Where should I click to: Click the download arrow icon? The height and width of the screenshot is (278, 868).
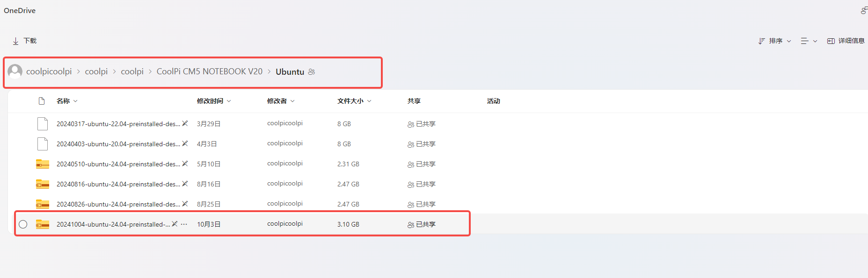pos(15,41)
